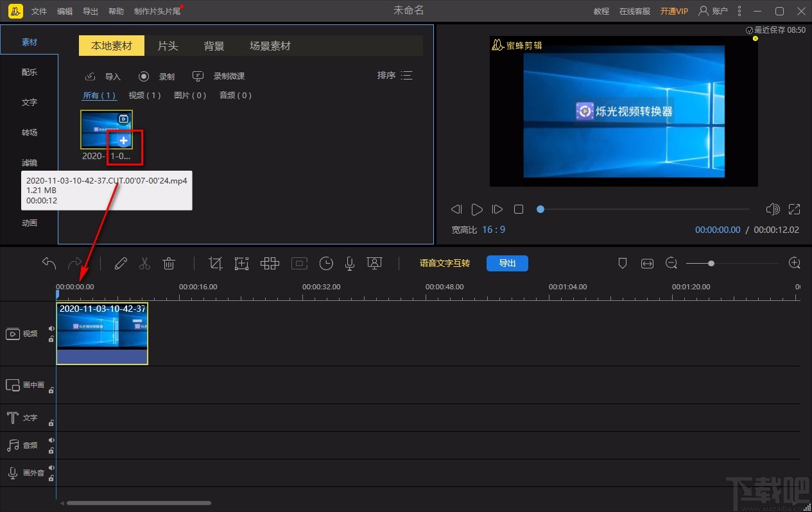The width and height of the screenshot is (812, 512).
Task: Click the blue 导出 button
Action: 507,263
